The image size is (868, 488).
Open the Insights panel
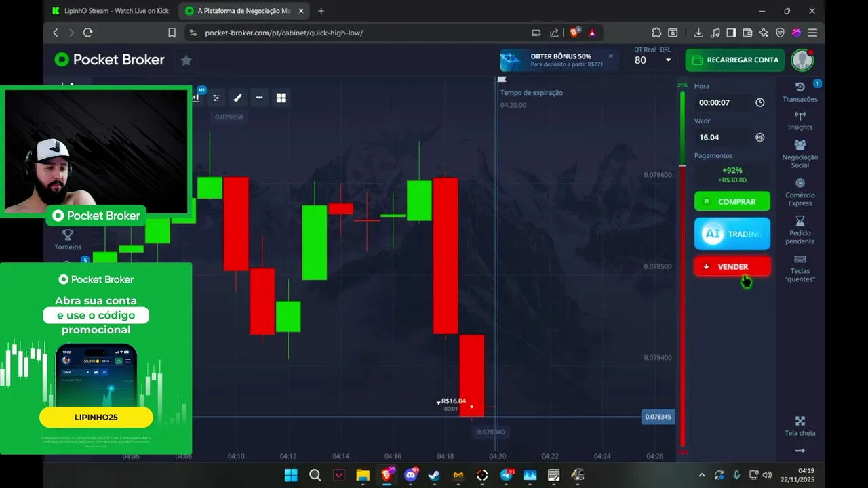coord(800,121)
